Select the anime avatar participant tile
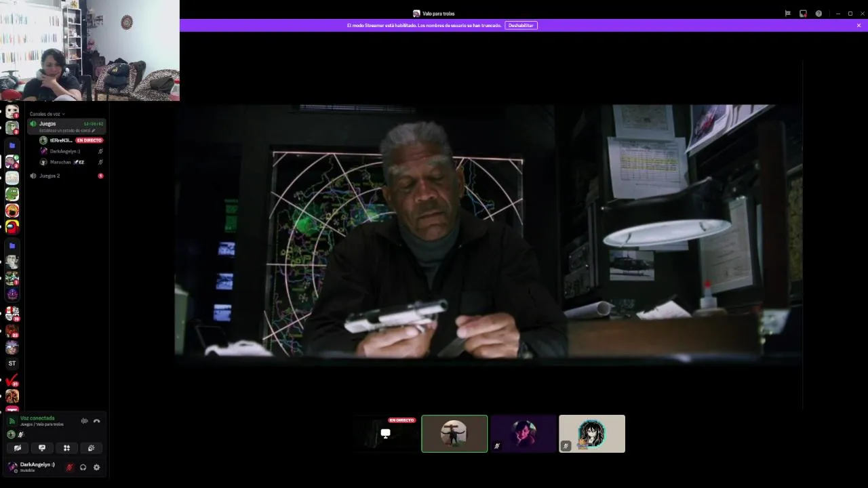Screen dimensions: 868x488 [x=592, y=434]
